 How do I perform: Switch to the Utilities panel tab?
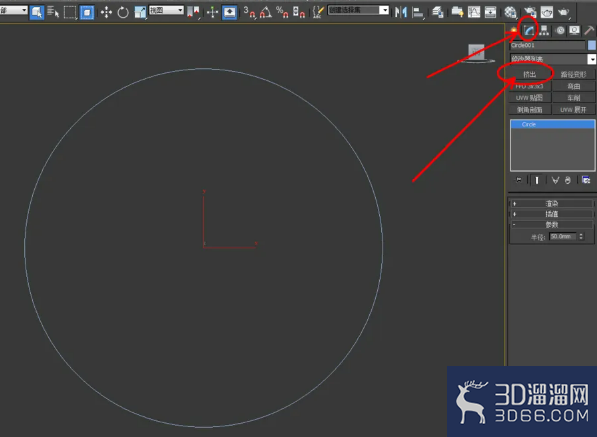589,30
